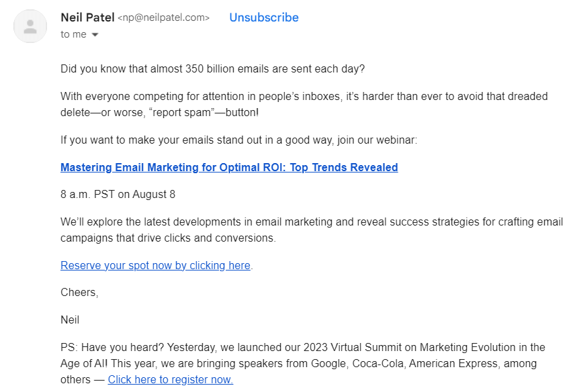Image resolution: width=575 pixels, height=392 pixels.
Task: Click the Unsubscribe link beside sender address
Action: coord(263,18)
